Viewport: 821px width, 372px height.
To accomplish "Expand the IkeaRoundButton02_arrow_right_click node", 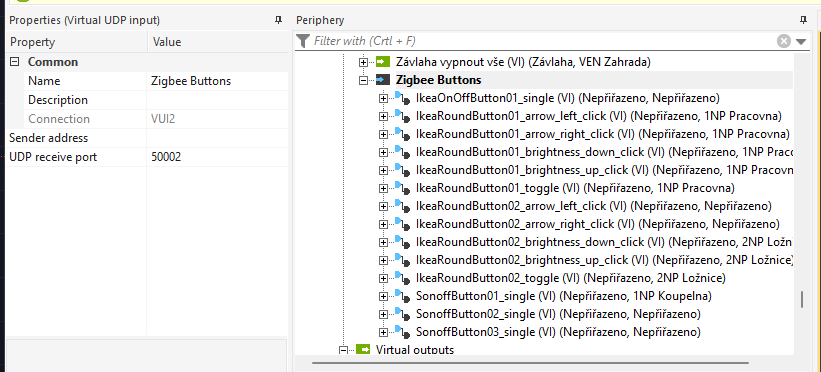I will tap(383, 224).
